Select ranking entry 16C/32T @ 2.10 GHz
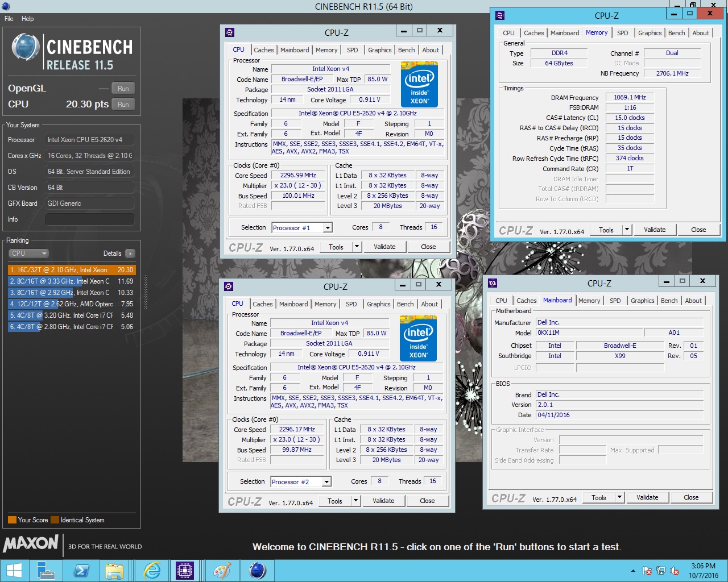This screenshot has width=728, height=582. (x=72, y=270)
